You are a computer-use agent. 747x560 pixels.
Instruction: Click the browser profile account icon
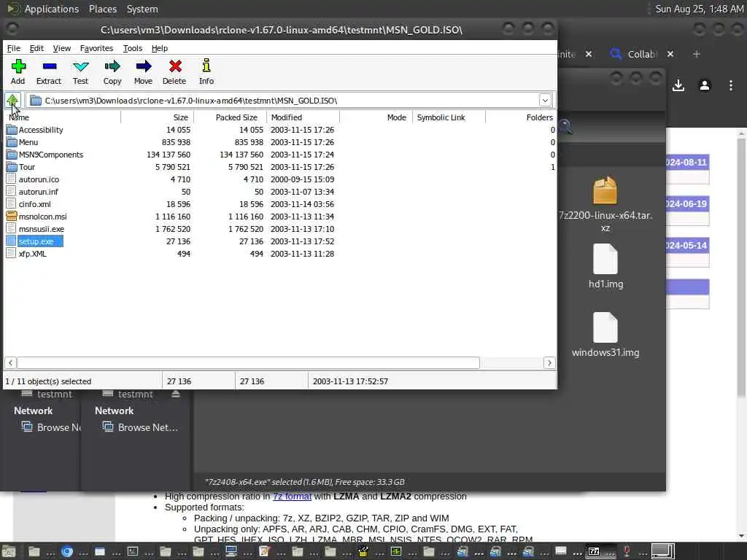[x=705, y=85]
